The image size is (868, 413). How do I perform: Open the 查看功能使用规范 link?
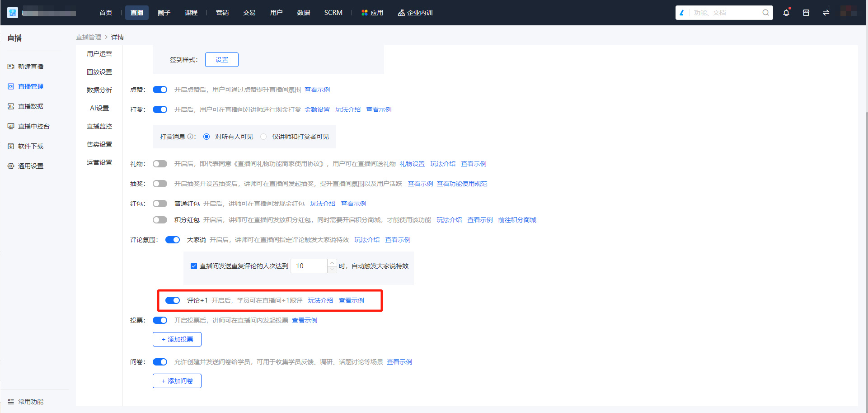[x=462, y=184]
